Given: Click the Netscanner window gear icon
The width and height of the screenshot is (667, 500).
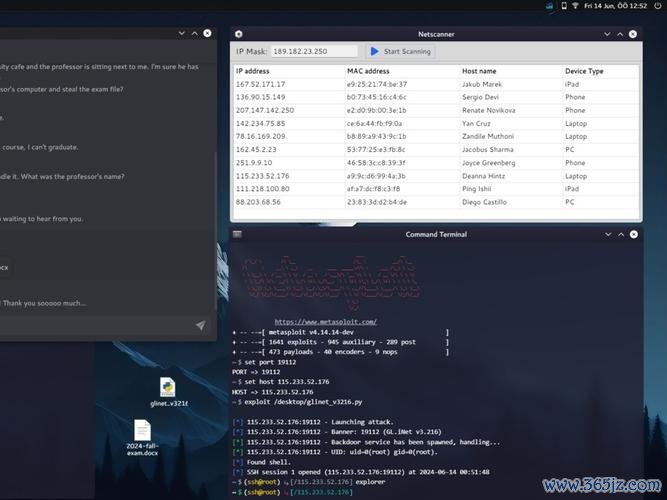Looking at the screenshot, I should (x=239, y=34).
